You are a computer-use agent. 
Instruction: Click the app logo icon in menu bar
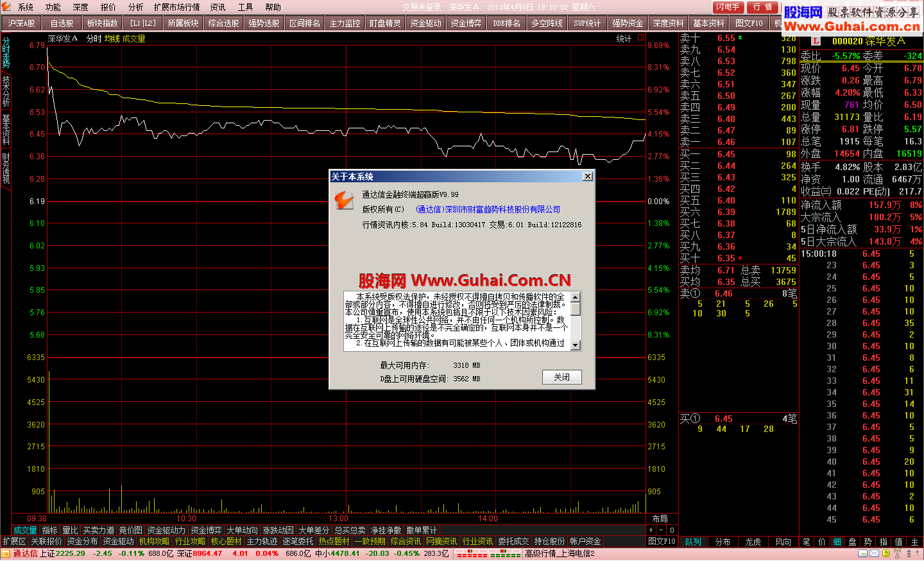pos(6,6)
